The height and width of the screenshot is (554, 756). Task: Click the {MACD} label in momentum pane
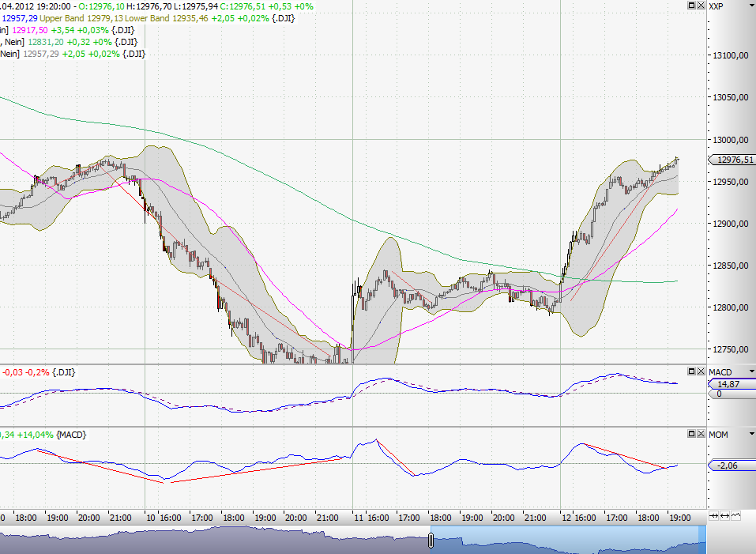[71, 435]
